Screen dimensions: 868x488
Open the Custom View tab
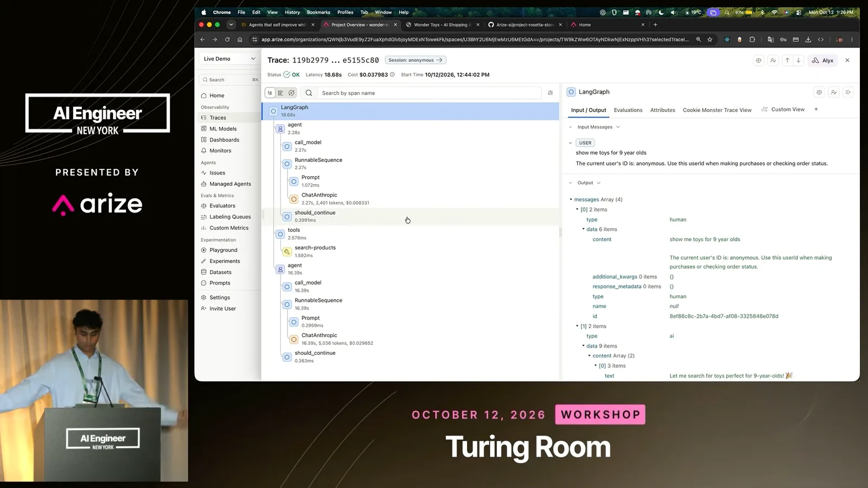pos(783,110)
